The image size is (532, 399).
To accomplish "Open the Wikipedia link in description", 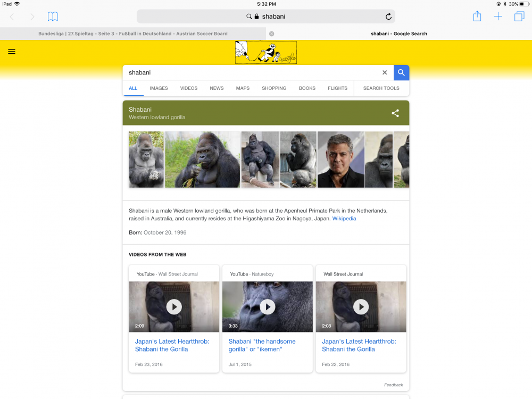I will [x=344, y=219].
